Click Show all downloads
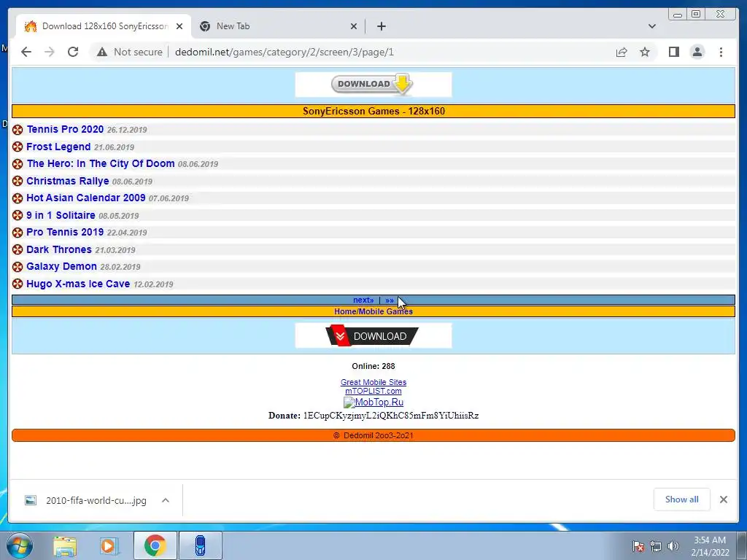This screenshot has width=747, height=560. pyautogui.click(x=682, y=499)
